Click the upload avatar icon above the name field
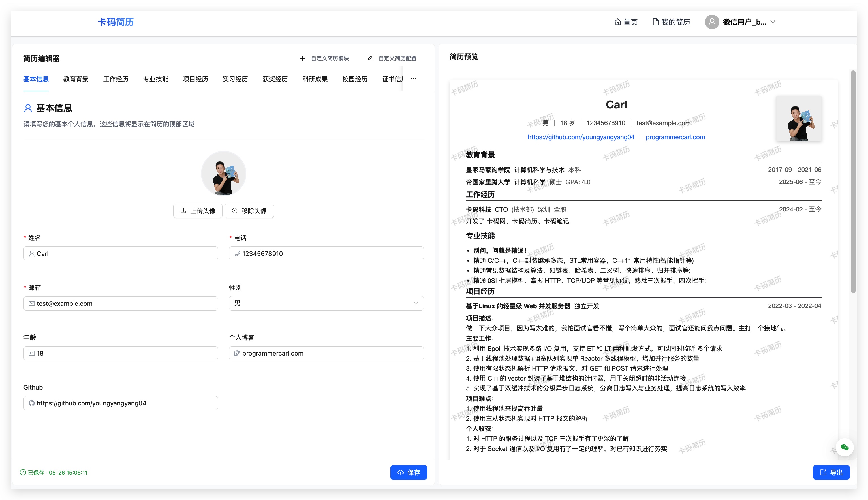The image size is (868, 500). [x=184, y=211]
